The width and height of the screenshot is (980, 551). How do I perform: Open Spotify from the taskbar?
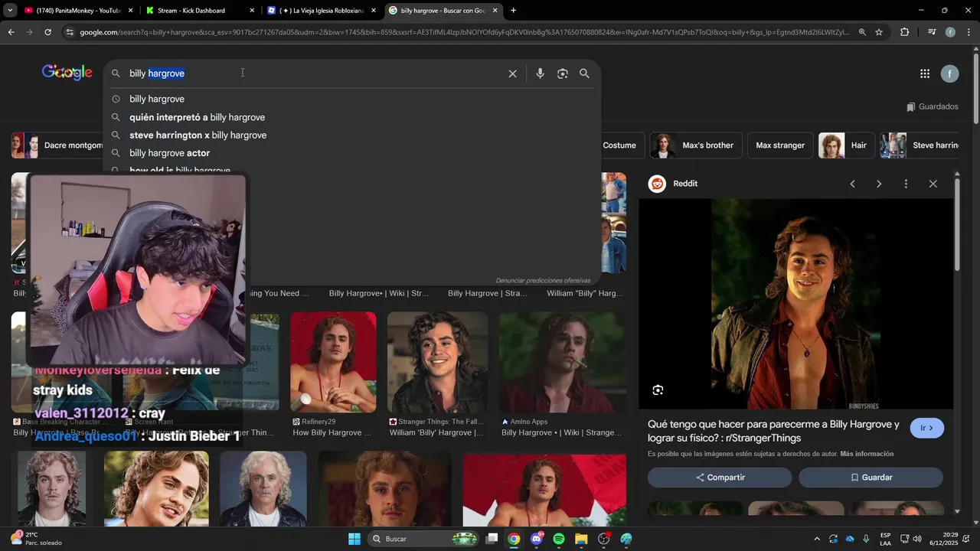(x=559, y=539)
